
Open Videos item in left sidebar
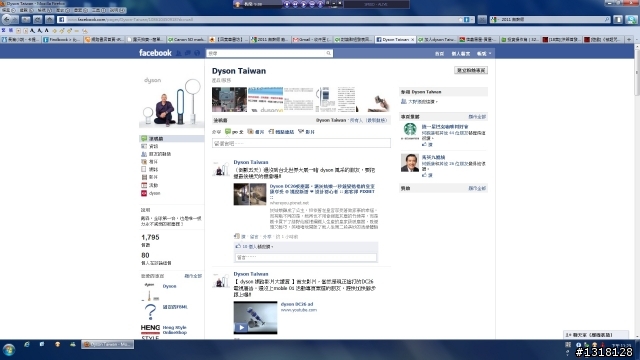149,177
